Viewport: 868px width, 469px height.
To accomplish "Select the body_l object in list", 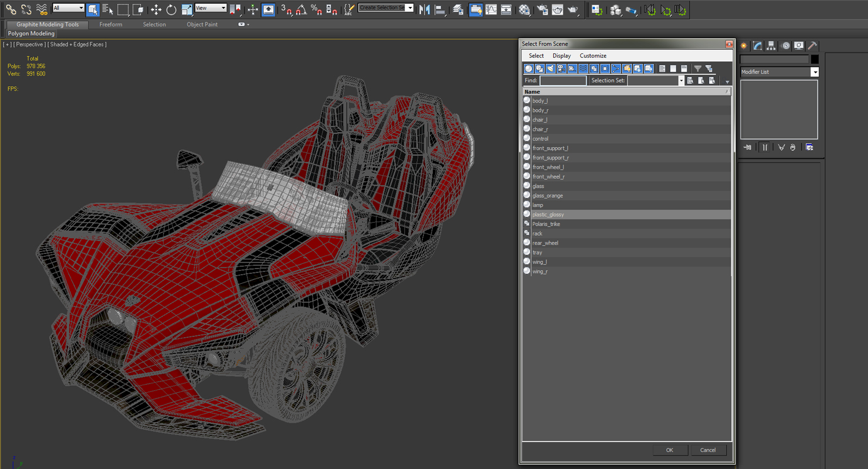I will tap(626, 101).
